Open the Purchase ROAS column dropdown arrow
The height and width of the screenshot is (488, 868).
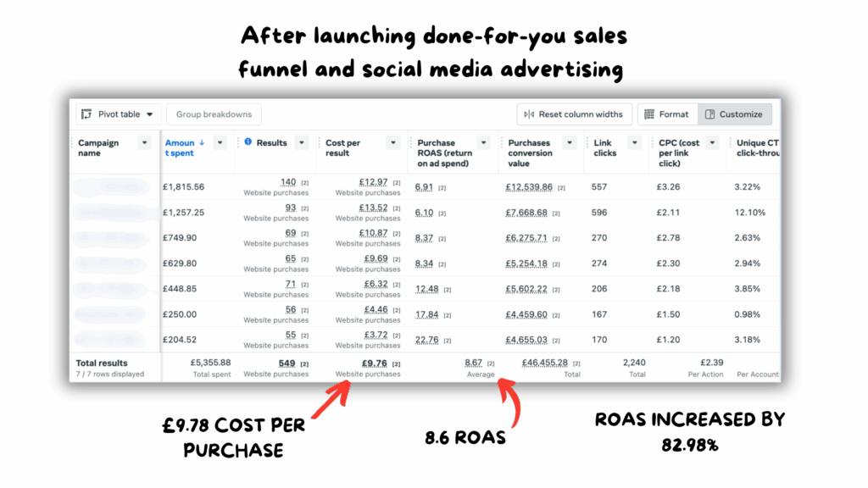click(x=483, y=143)
